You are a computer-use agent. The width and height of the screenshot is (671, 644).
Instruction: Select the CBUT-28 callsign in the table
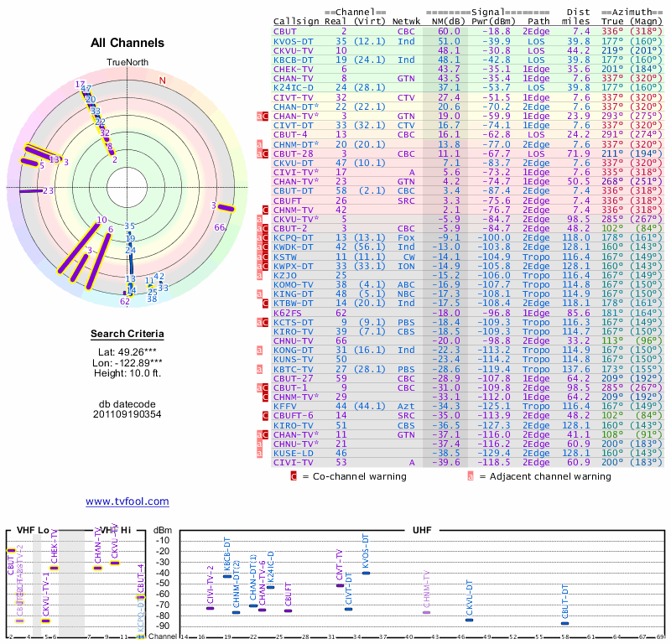(294, 154)
